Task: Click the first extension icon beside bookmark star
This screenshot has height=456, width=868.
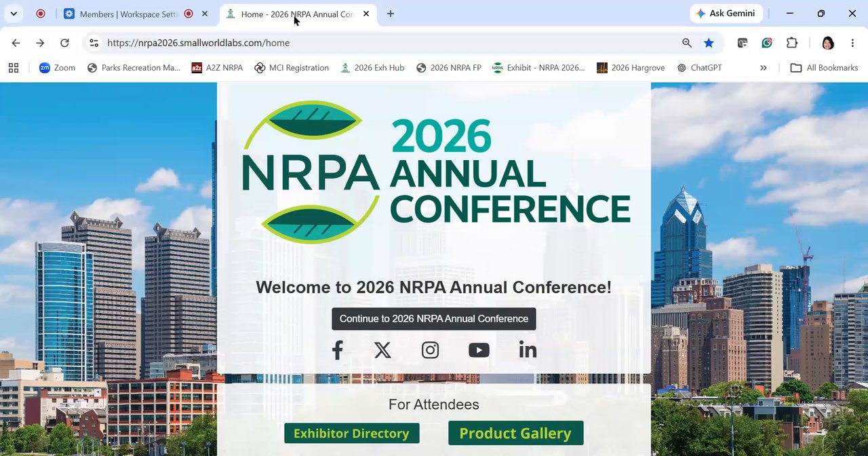Action: coord(743,43)
